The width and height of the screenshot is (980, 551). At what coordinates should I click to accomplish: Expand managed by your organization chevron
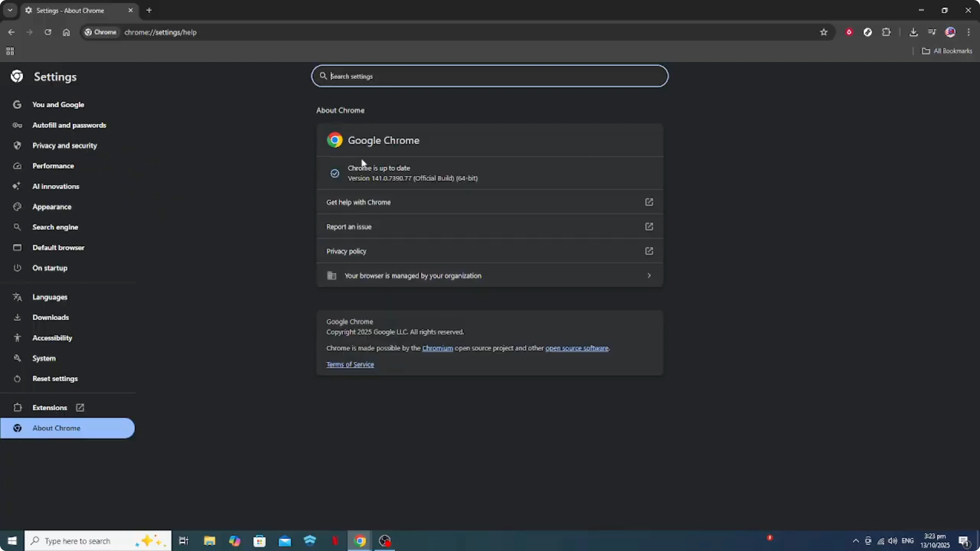click(649, 276)
